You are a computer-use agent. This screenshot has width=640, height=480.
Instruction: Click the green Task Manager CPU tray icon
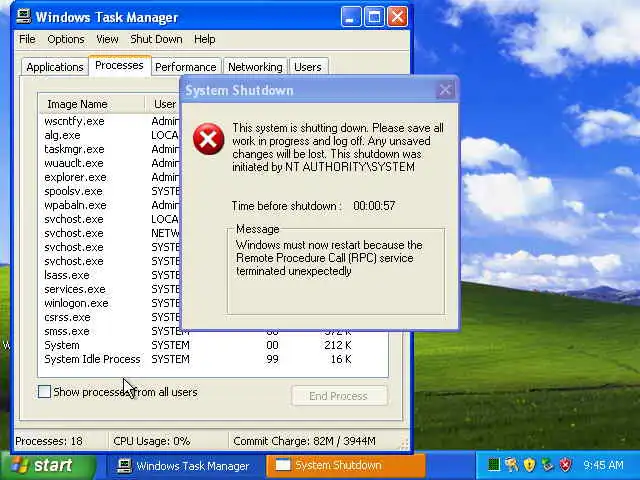[494, 465]
